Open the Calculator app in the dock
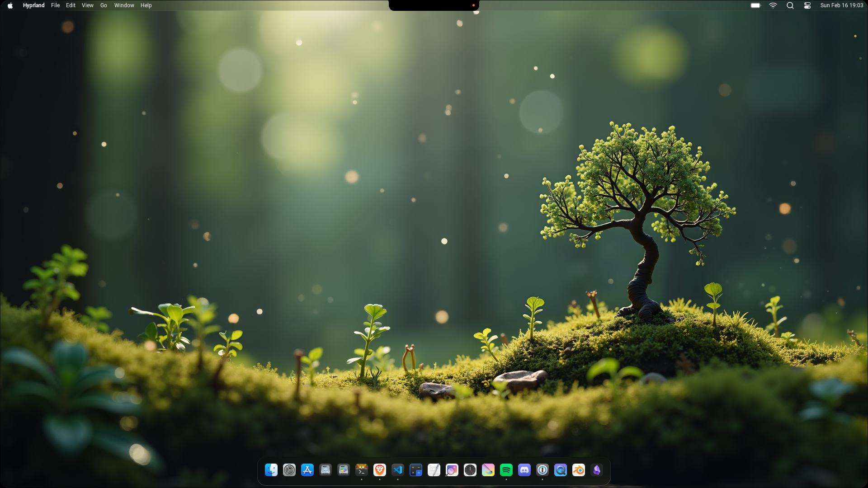Screen dimensions: 868x488 416,470
